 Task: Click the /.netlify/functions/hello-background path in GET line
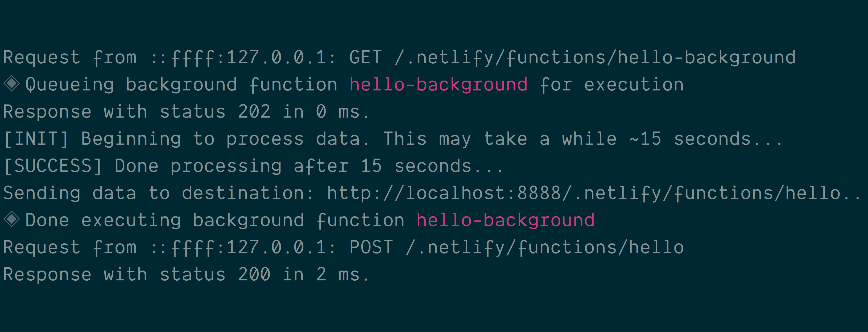click(x=595, y=57)
